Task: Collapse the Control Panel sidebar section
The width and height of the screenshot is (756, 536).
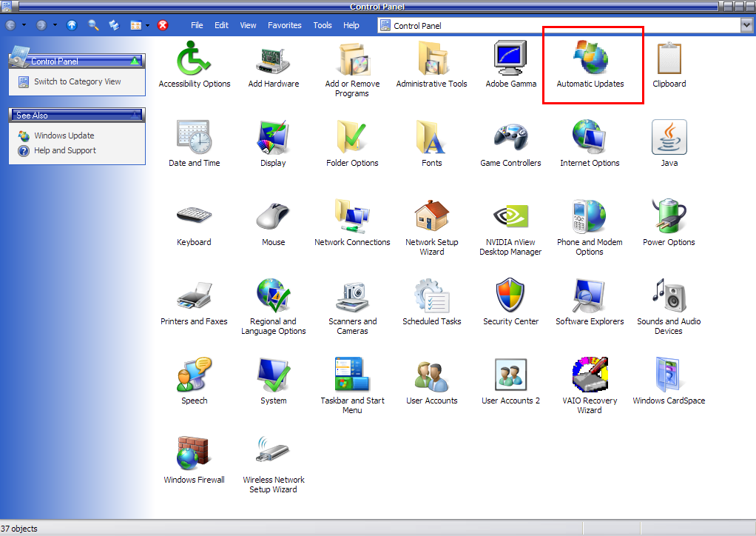Action: pyautogui.click(x=135, y=61)
